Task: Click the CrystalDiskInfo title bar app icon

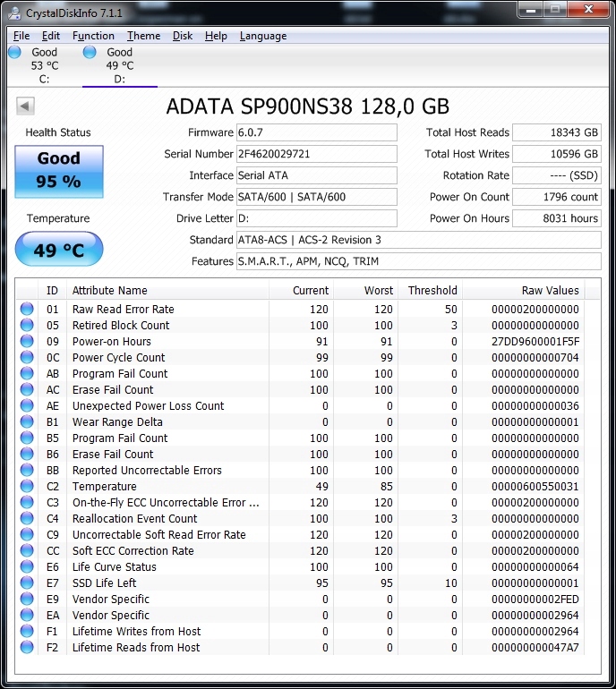Action: 14,13
